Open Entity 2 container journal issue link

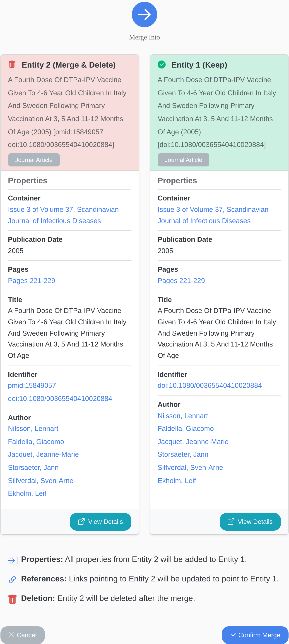[63, 215]
